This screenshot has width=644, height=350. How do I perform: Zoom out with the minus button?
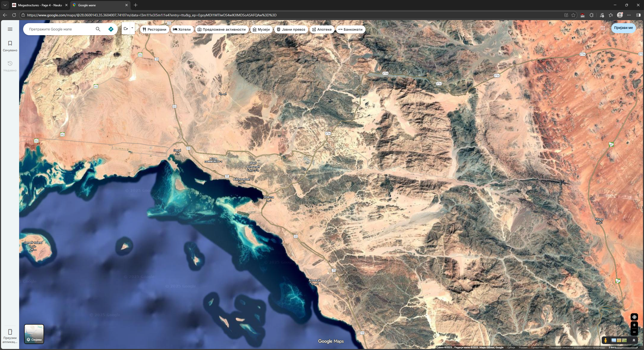pos(634,332)
